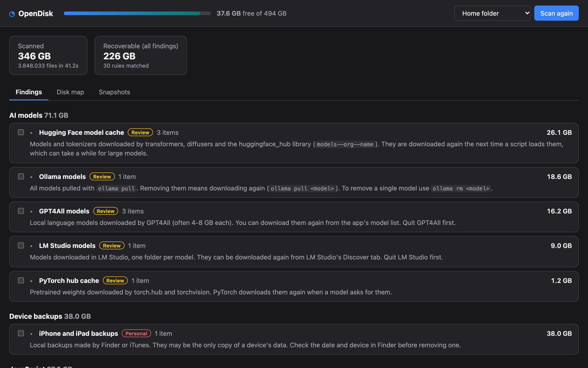
Task: Click the OpenDisk app title
Action: [36, 14]
